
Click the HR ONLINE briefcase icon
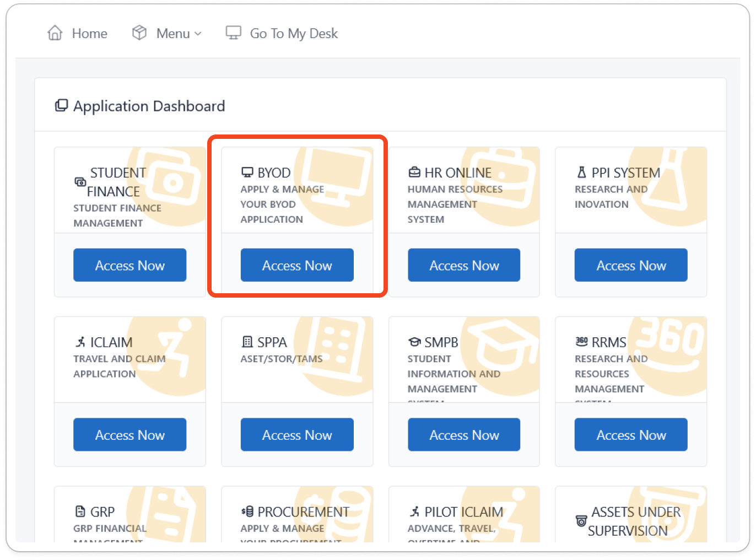coord(414,173)
